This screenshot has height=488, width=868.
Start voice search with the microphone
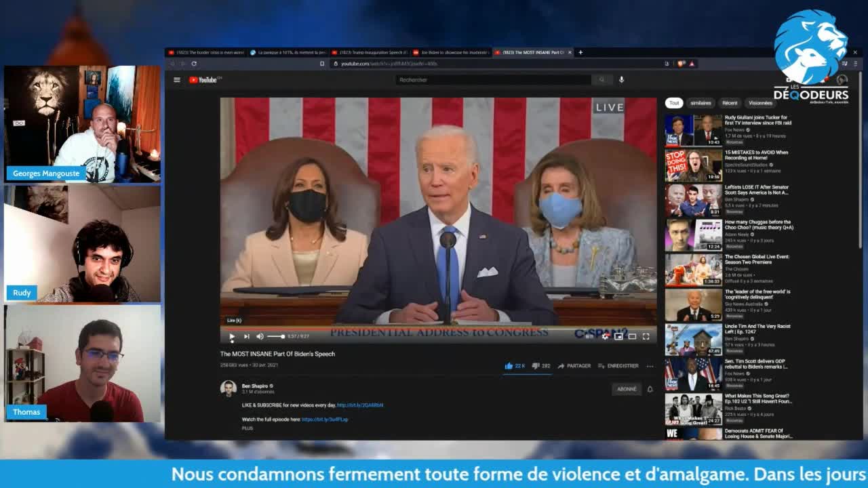pos(621,80)
